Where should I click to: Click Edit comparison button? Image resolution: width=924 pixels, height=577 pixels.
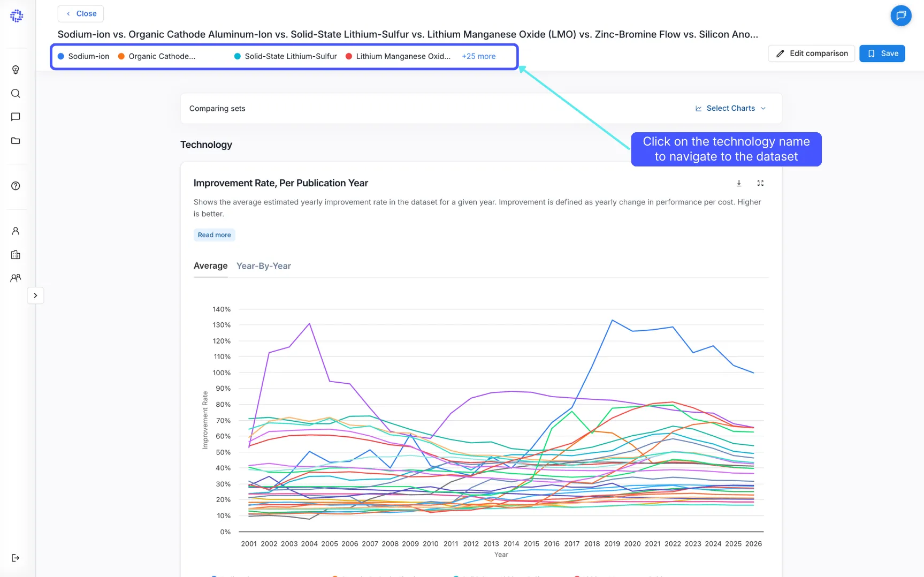pos(812,54)
